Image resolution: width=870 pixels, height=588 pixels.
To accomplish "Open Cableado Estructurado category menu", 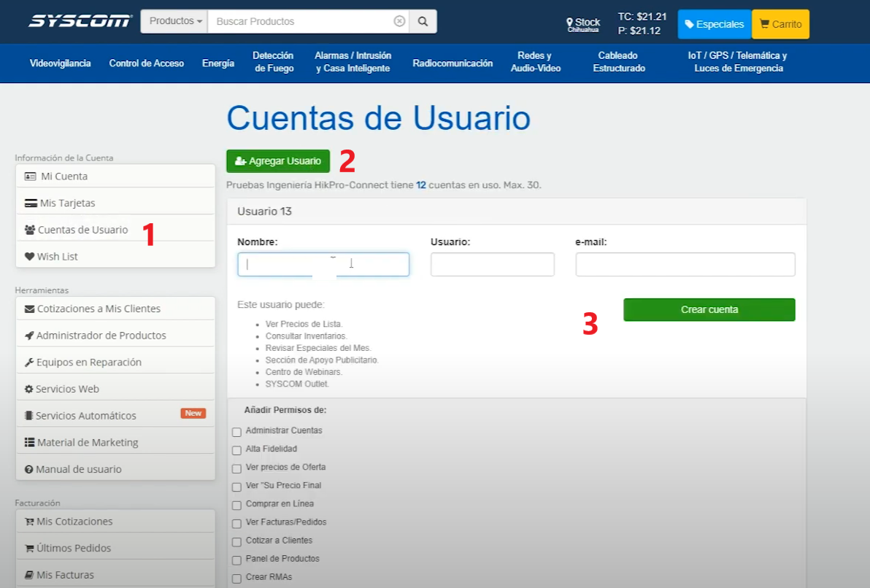I will 619,62.
